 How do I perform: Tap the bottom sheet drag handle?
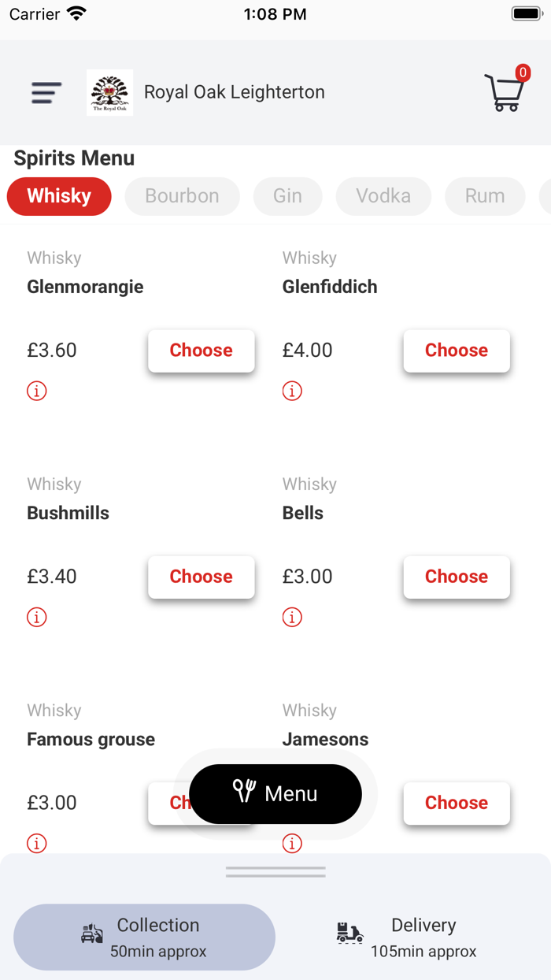(x=275, y=872)
